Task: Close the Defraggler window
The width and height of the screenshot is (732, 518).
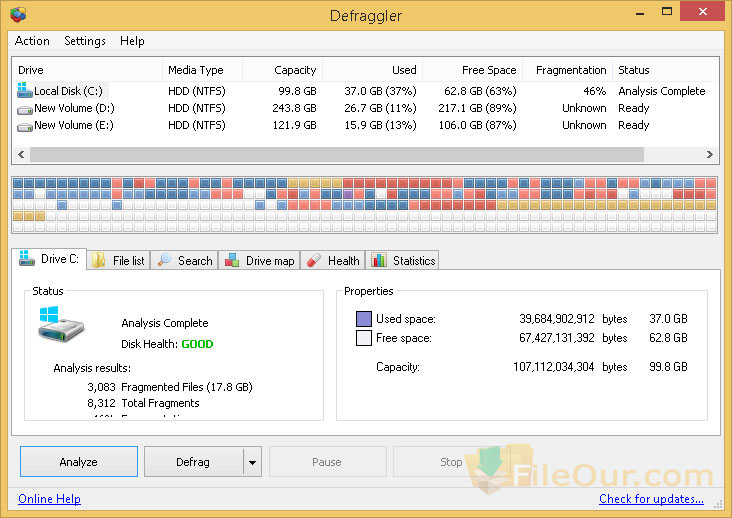Action: click(x=703, y=12)
